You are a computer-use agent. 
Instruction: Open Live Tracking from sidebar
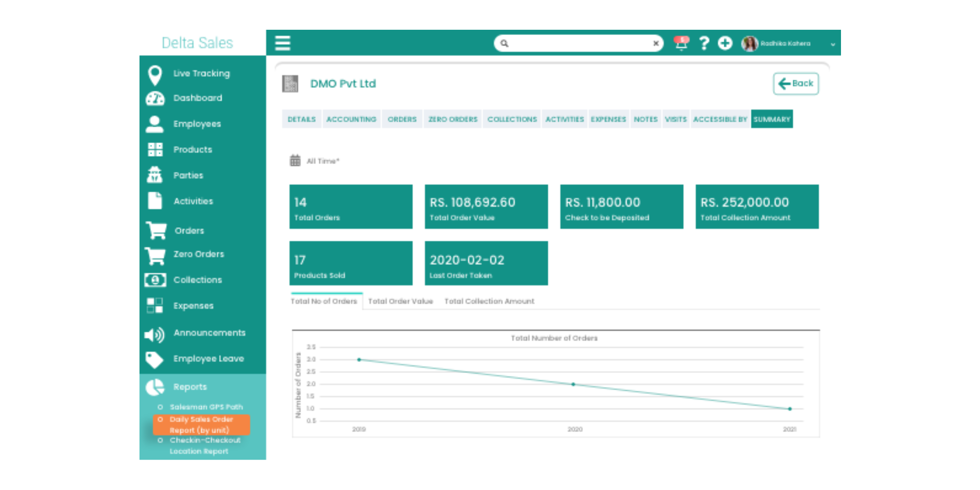pyautogui.click(x=201, y=74)
